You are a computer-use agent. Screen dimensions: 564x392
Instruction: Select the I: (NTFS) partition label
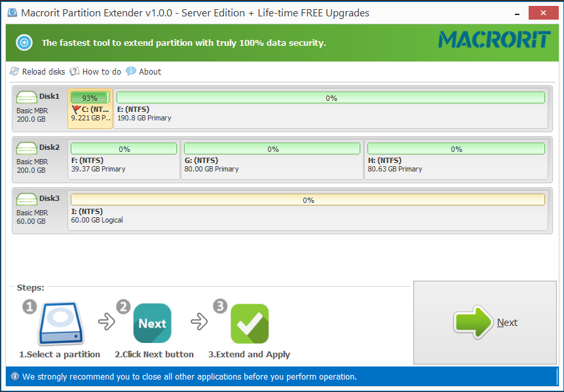86,211
